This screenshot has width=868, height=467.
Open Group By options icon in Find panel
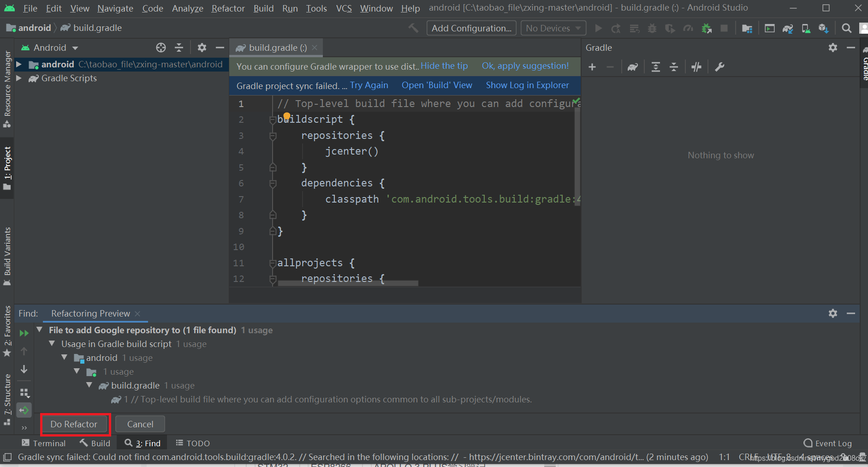pyautogui.click(x=24, y=393)
